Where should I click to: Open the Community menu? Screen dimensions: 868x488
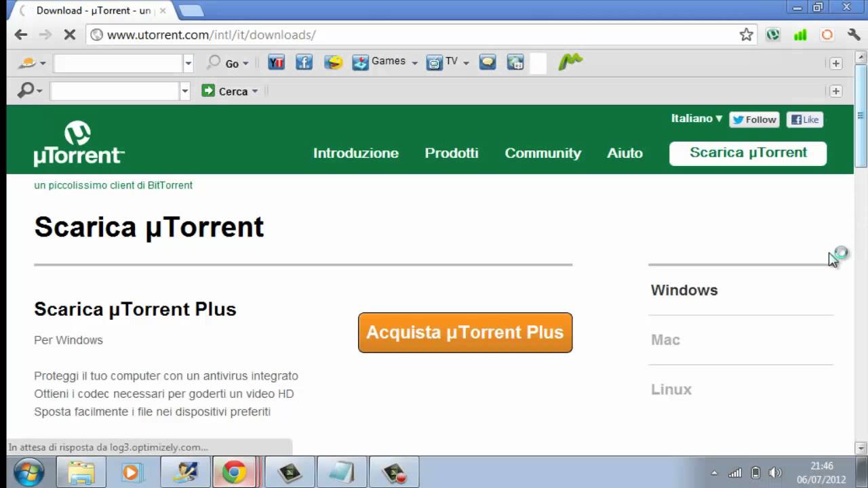tap(542, 153)
